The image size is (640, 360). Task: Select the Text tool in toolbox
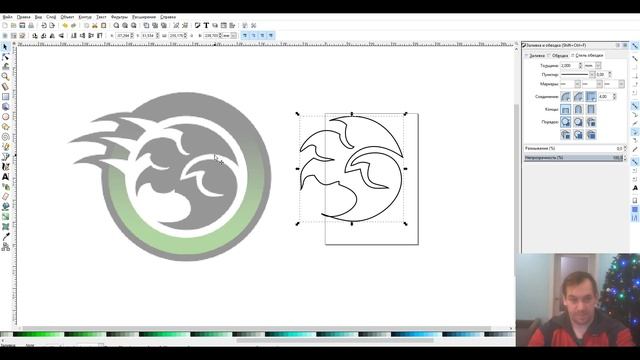tap(5, 177)
